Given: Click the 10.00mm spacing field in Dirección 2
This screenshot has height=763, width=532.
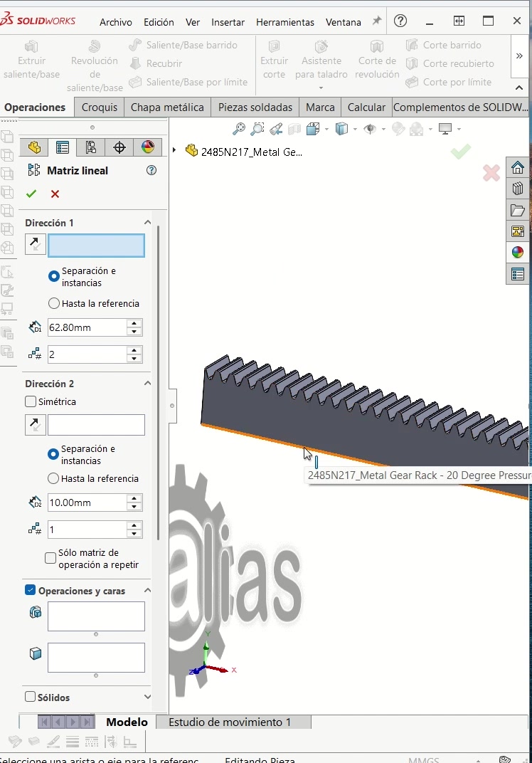Looking at the screenshot, I should pos(87,502).
